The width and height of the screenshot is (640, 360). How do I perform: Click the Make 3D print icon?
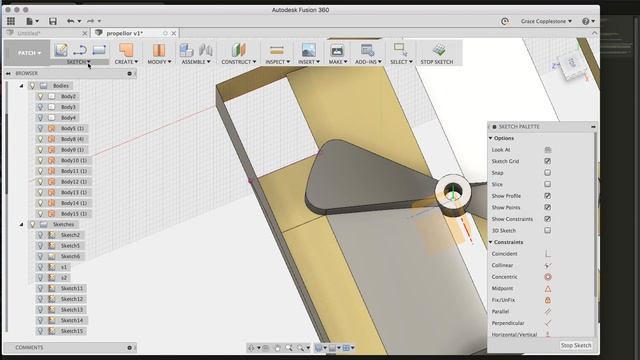point(337,50)
